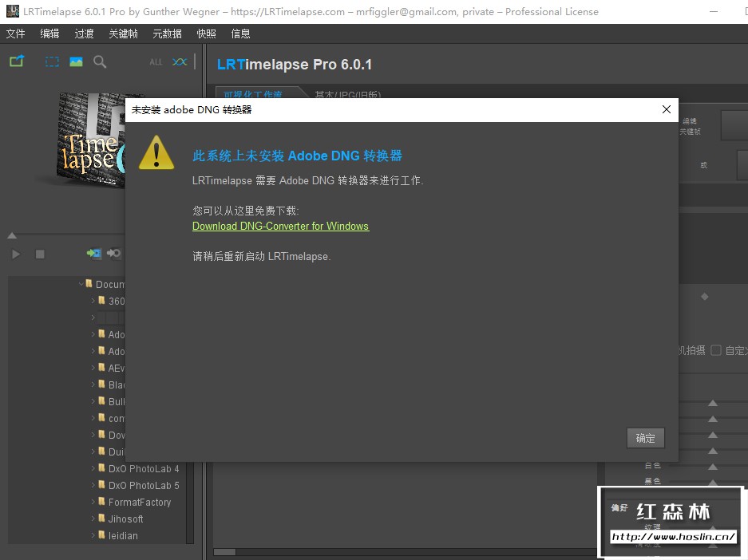This screenshot has width=748, height=560.
Task: Collapse the Documents folder tree node
Action: coord(81,284)
